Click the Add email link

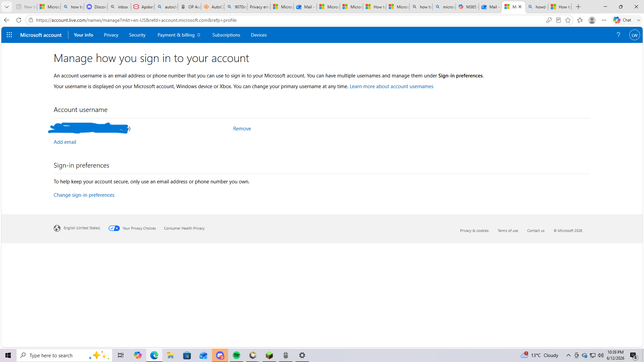[65, 142]
